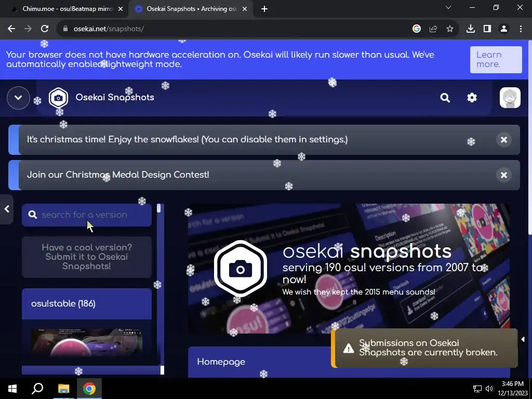The height and width of the screenshot is (399, 532).
Task: Open the Windows Start menu
Action: pos(12,389)
